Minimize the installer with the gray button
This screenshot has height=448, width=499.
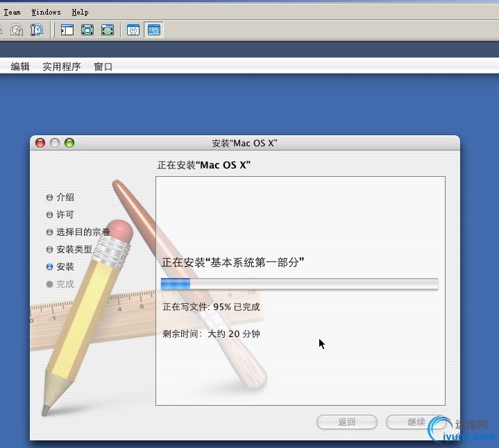pyautogui.click(x=55, y=143)
